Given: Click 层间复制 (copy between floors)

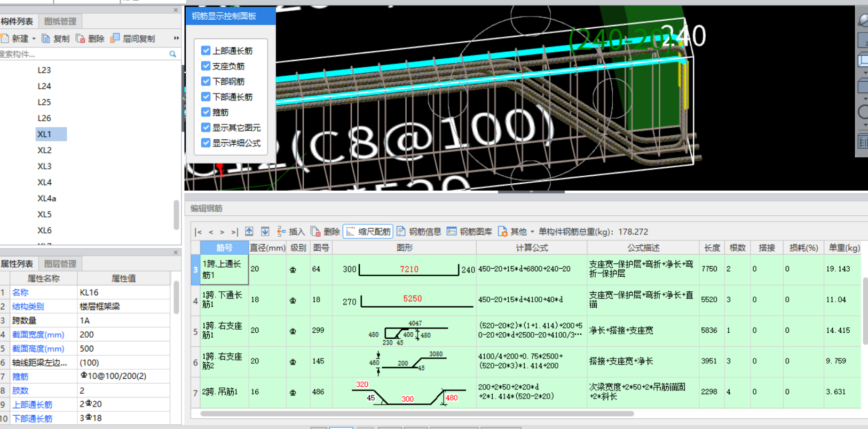Looking at the screenshot, I should click(132, 38).
